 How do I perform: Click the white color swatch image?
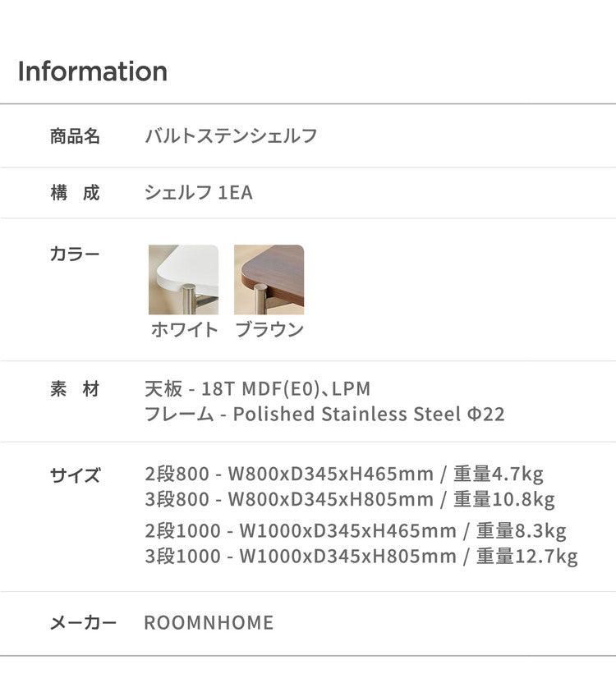[183, 280]
